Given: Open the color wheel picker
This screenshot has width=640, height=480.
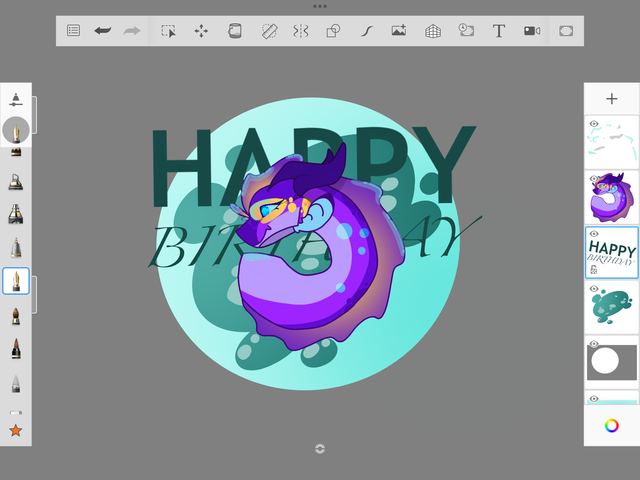Looking at the screenshot, I should tap(611, 426).
